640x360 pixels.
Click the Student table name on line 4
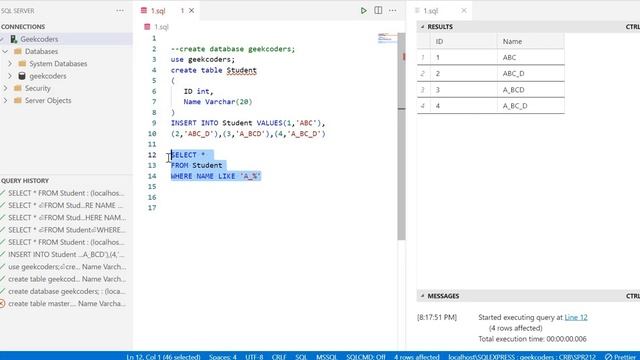(242, 70)
